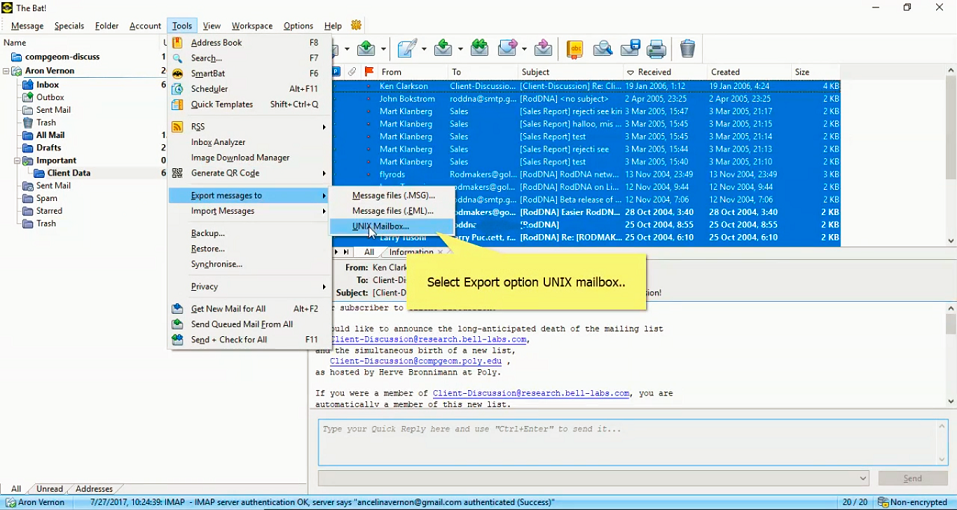Click the Print toolbar icon
The image size is (957, 510).
coord(656,48)
